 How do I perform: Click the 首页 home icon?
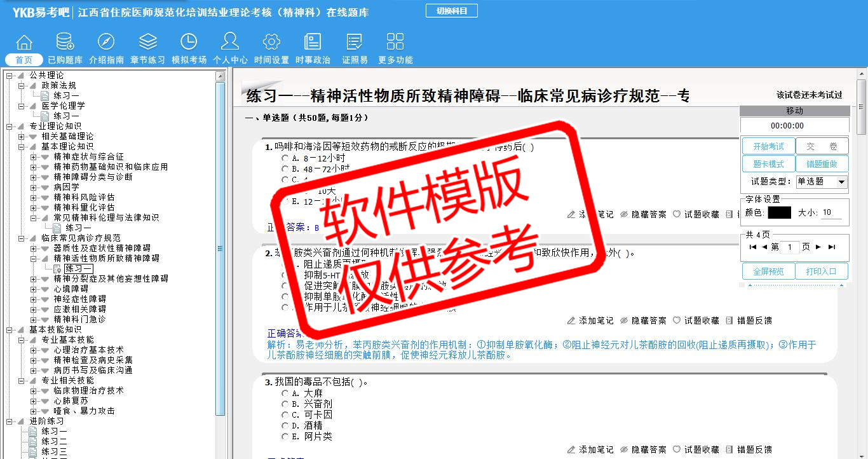click(24, 43)
